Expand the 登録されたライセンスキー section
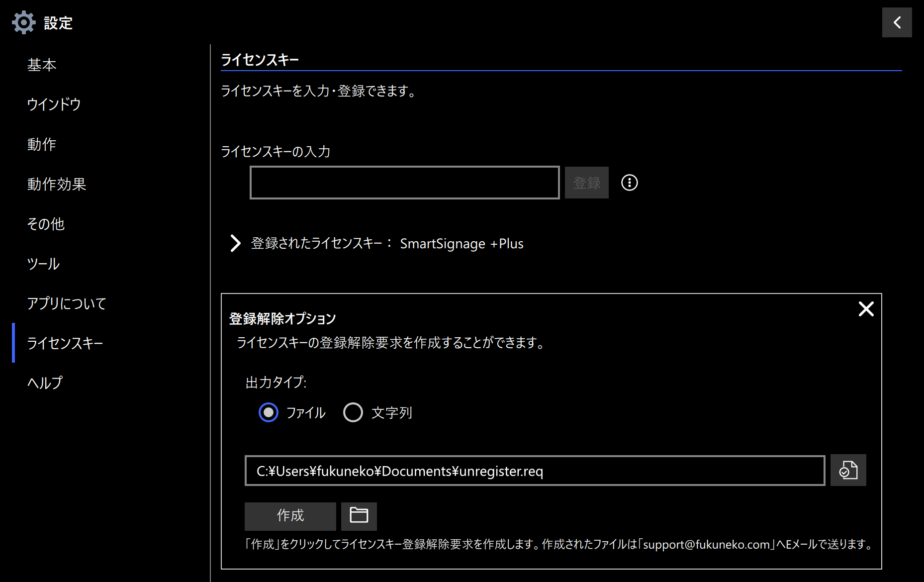Viewport: 924px width, 582px height. pyautogui.click(x=235, y=243)
